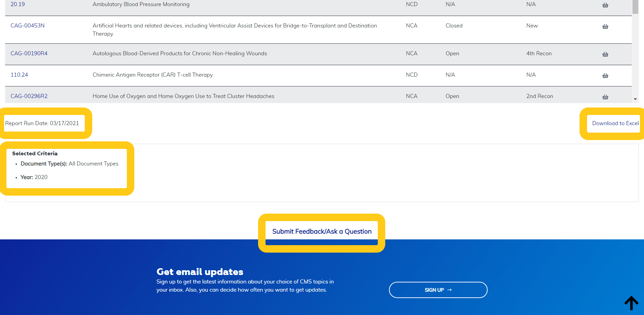Open CAG-00190R4 document link

(x=29, y=54)
